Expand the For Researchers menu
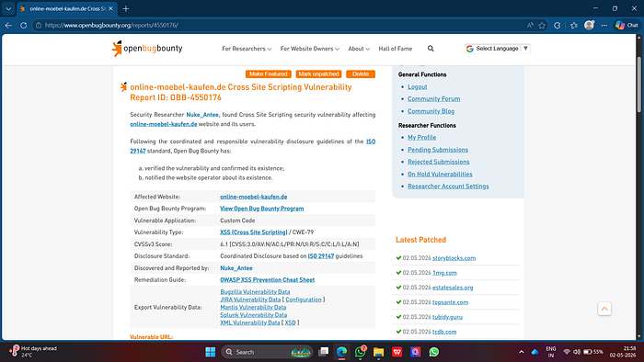 click(247, 49)
